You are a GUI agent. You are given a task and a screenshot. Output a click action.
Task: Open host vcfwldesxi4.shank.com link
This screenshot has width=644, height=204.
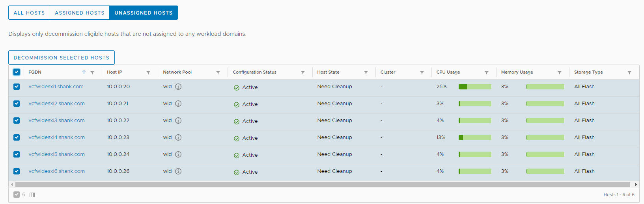(x=56, y=137)
